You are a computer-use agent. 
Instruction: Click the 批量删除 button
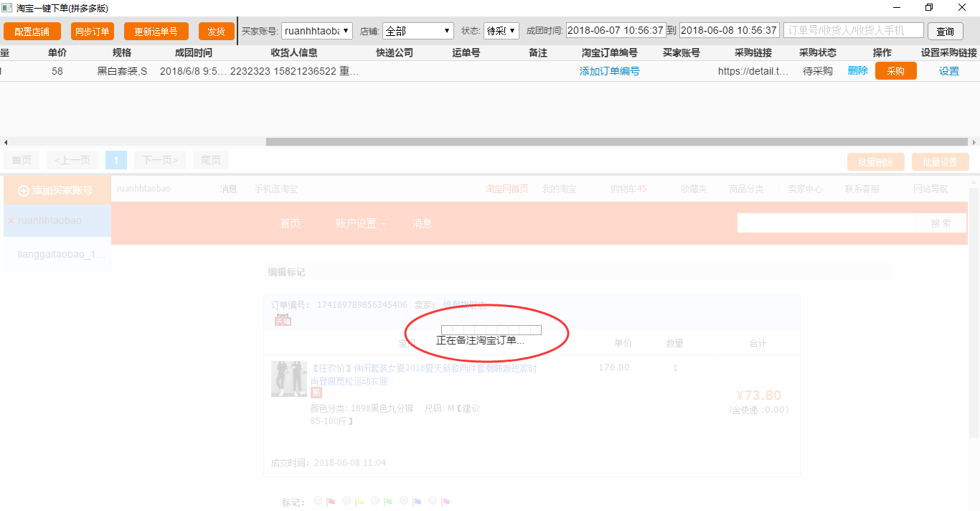tap(876, 162)
